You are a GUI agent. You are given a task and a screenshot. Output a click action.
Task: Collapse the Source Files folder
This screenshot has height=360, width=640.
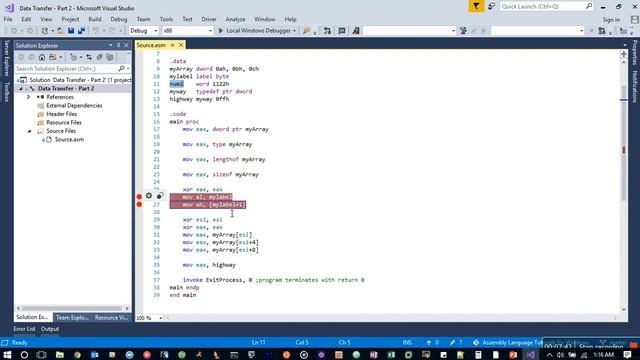click(29, 131)
